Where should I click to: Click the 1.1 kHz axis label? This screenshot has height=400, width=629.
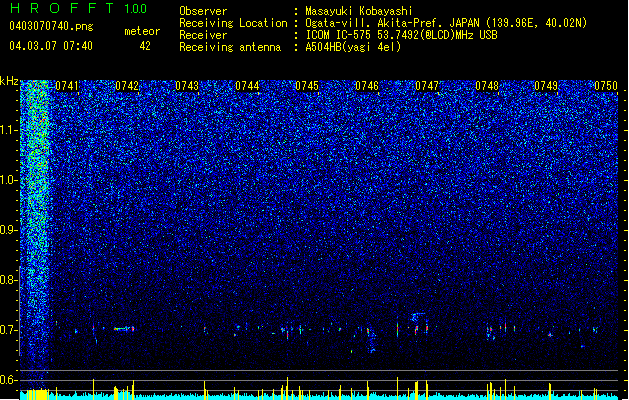9,130
